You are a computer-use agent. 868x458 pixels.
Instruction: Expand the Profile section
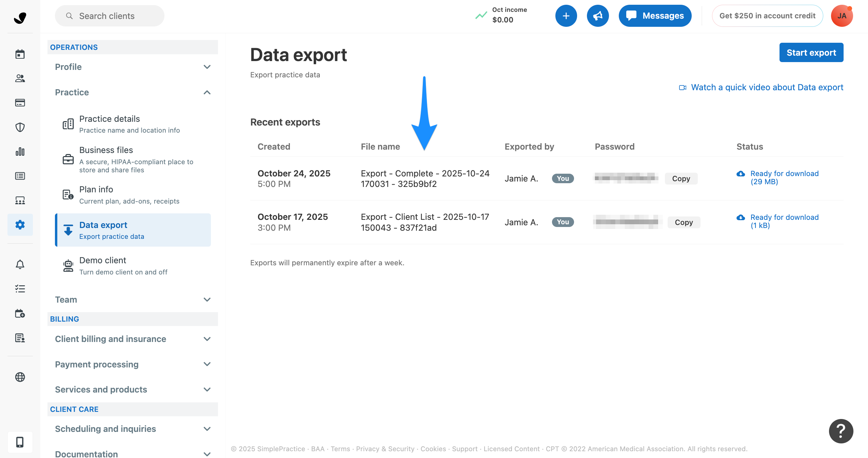click(x=133, y=67)
